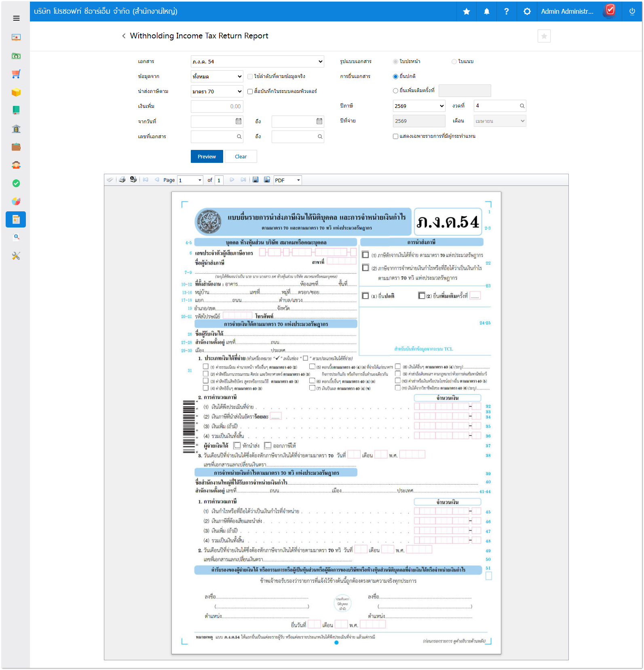The height and width of the screenshot is (670, 644).
Task: Open the เอกสาร dropdown showing ภ.ง.ด. 54
Action: click(257, 61)
